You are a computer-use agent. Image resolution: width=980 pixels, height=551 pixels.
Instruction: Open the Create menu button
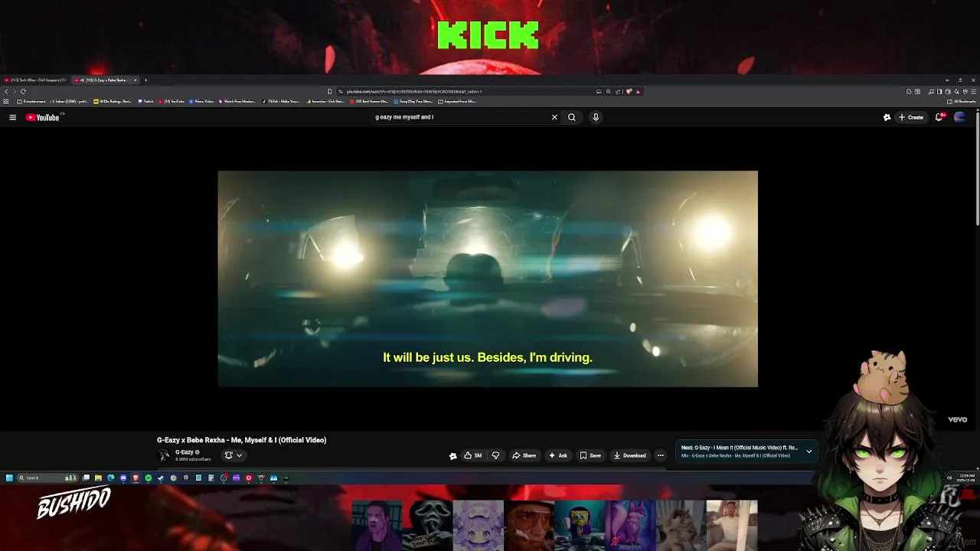coord(911,117)
